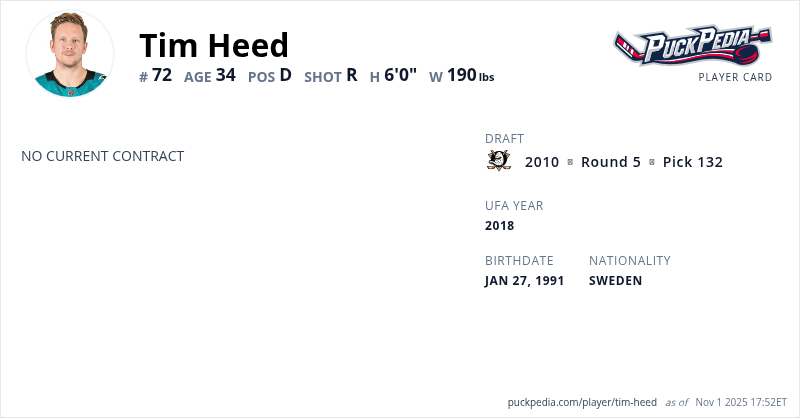
Task: Click the position value D
Action: coord(285,75)
